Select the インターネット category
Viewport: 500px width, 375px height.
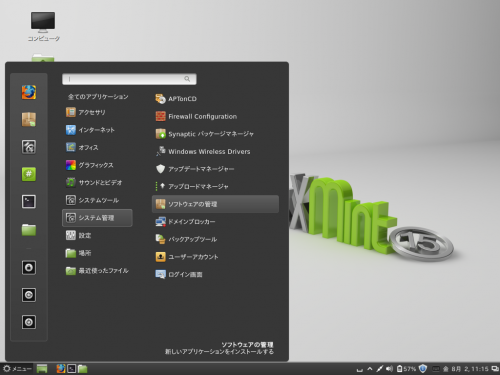(97, 130)
